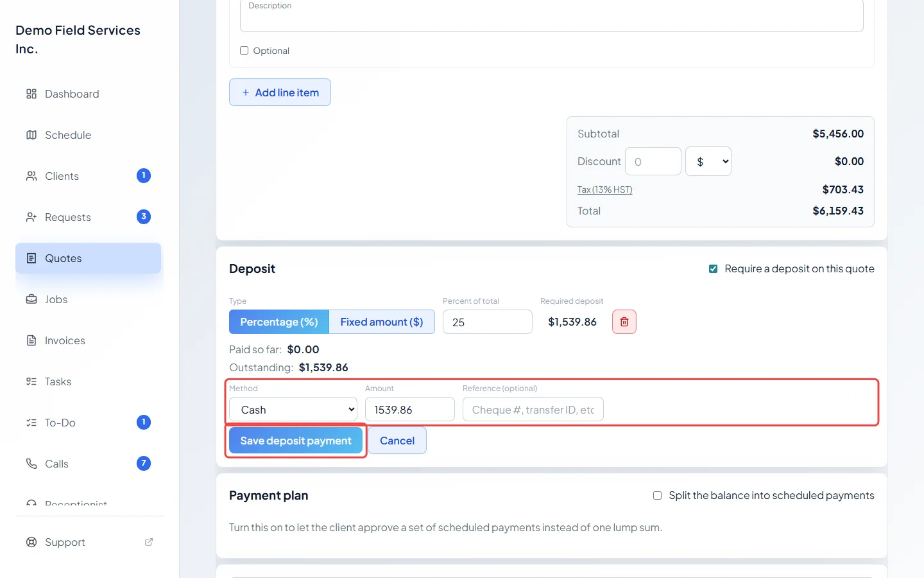Click Save deposit payment button

point(296,441)
